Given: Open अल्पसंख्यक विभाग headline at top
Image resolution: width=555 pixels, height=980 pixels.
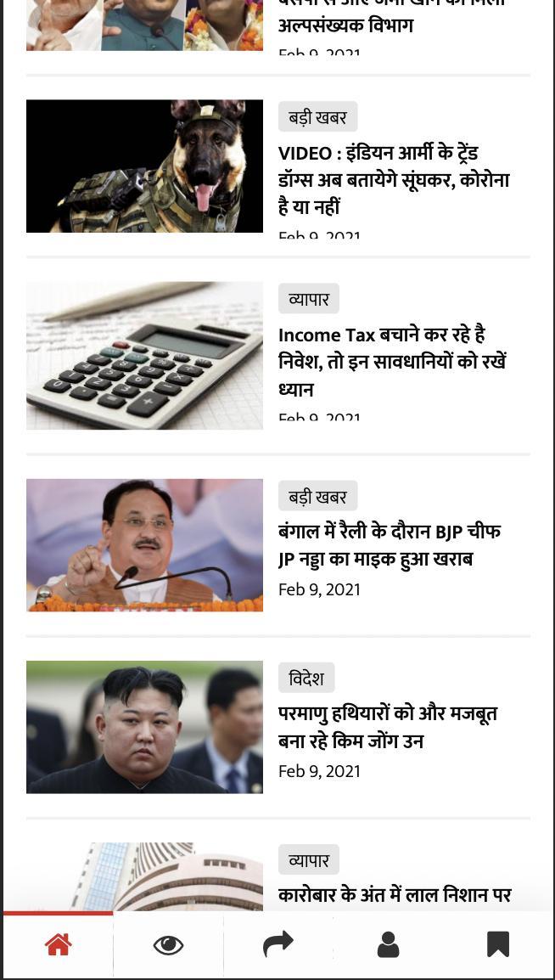Looking at the screenshot, I should pos(346,26).
